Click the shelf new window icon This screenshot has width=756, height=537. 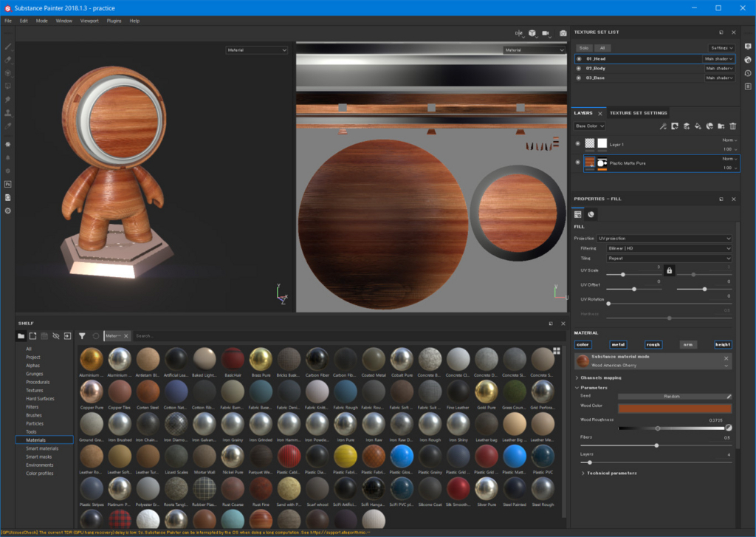(x=32, y=336)
